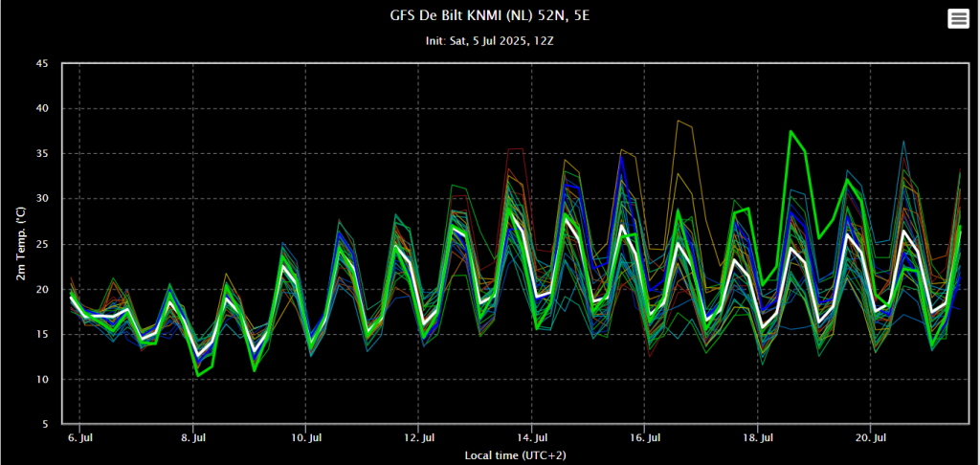980x465 pixels.
Task: Select the 12. Jul x-axis date label
Action: (418, 437)
